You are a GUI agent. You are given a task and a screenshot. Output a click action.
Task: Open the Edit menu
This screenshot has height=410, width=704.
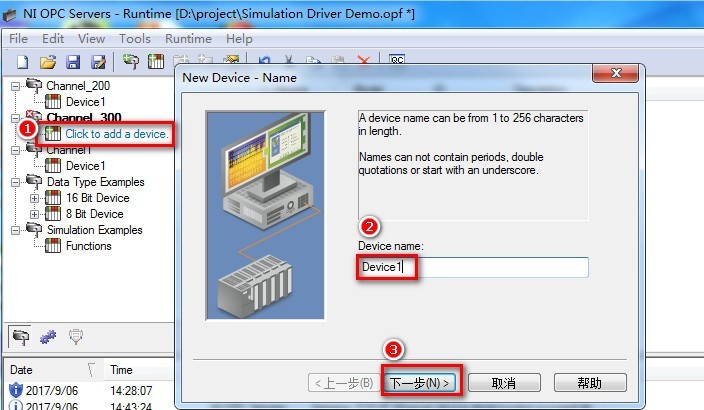coord(53,39)
